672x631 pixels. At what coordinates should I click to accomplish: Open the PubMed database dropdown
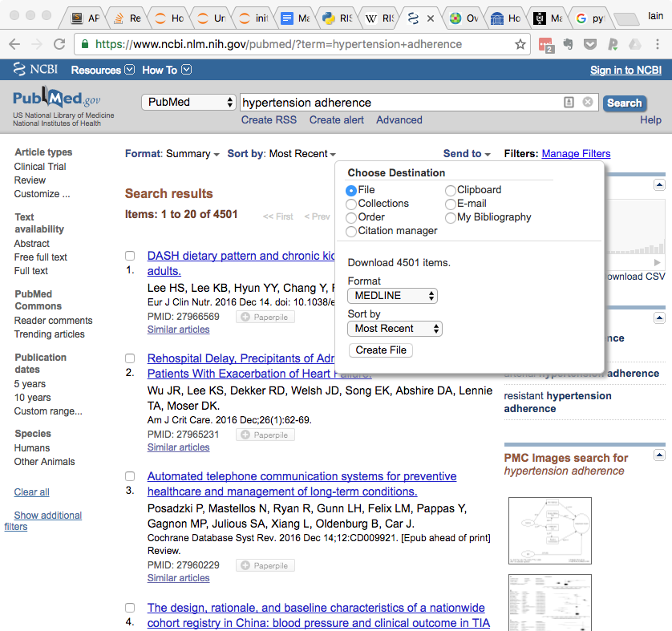pos(188,102)
